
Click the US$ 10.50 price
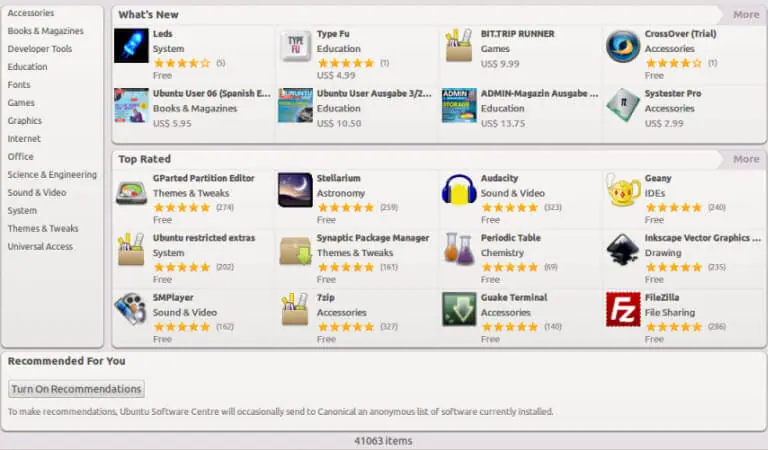[x=339, y=123]
